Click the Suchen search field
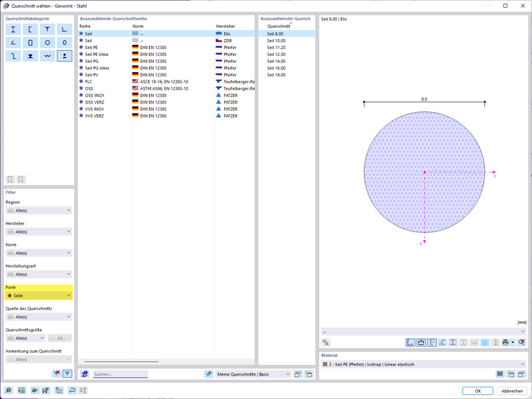Viewport: 532px width, 399px height. click(120, 374)
